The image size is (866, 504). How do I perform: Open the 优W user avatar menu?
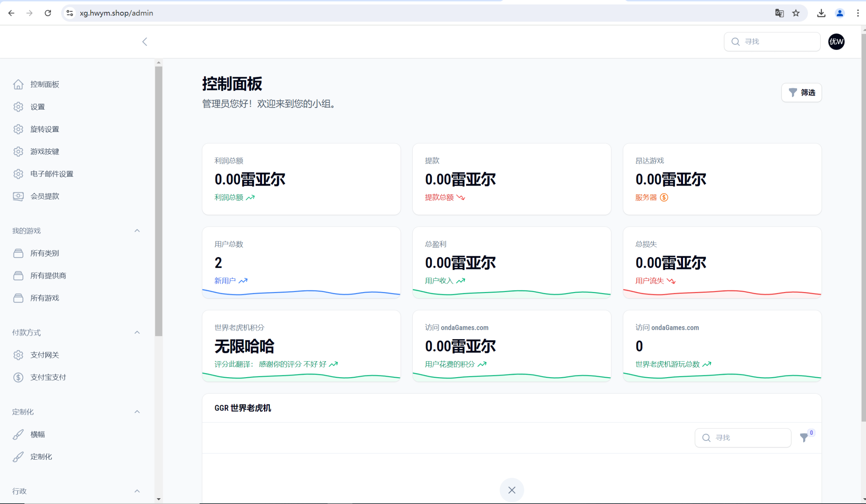(836, 42)
